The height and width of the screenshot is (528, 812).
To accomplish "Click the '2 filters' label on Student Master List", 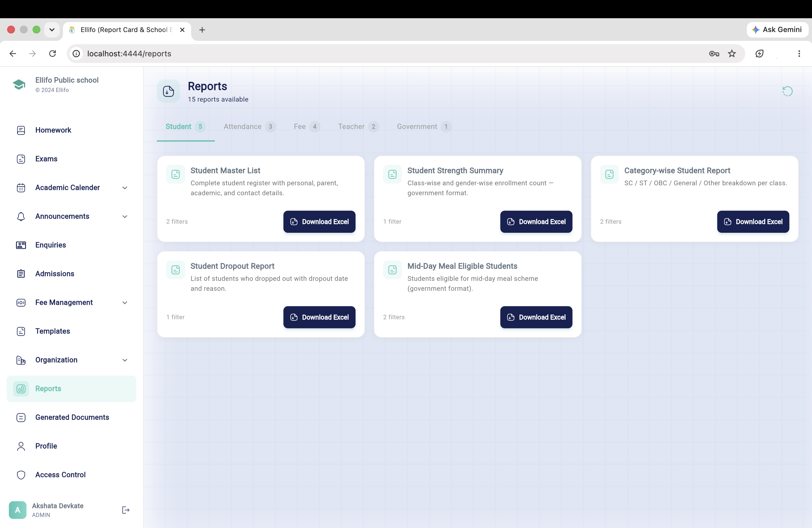I will 177,222.
